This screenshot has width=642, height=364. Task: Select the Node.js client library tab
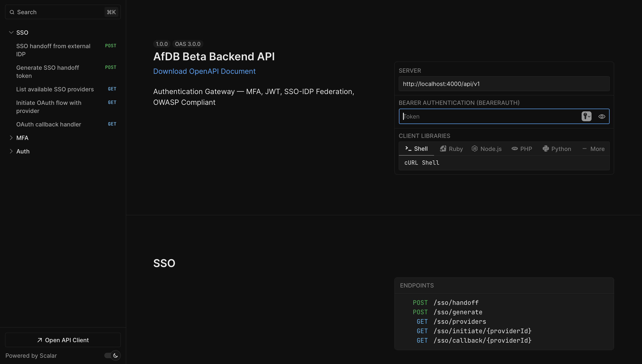coord(487,149)
